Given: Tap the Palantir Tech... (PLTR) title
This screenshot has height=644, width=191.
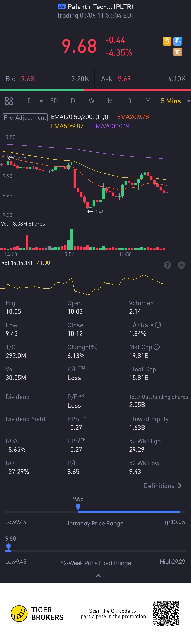Looking at the screenshot, I should click(x=100, y=7).
